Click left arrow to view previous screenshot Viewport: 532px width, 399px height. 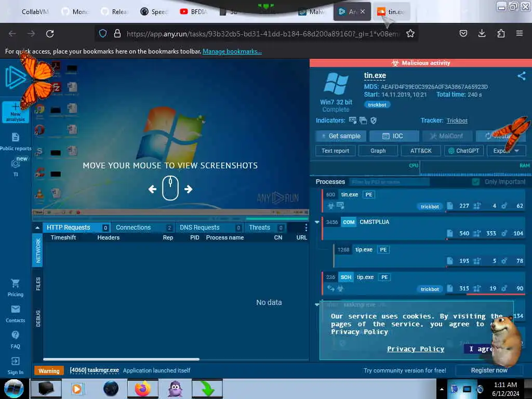coord(152,189)
